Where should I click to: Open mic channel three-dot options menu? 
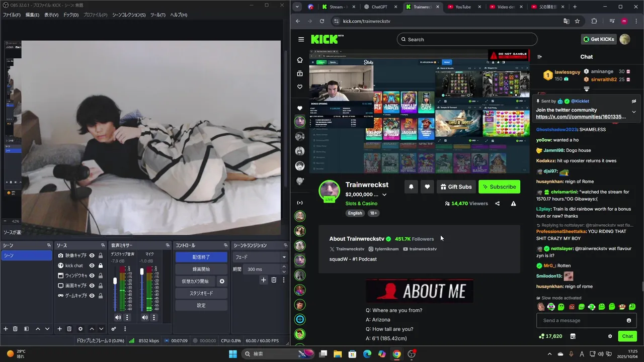154,317
